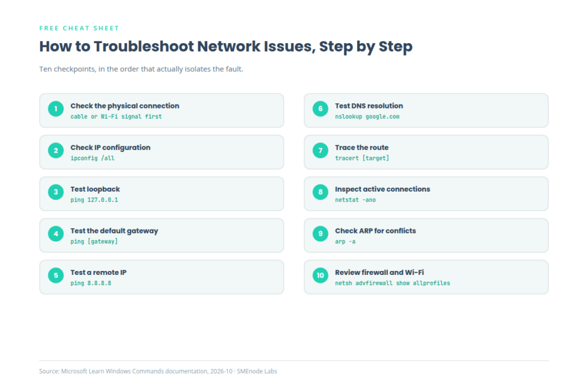Select 'Test loopback' heading
Image resolution: width=588 pixels, height=392 pixels.
click(95, 189)
